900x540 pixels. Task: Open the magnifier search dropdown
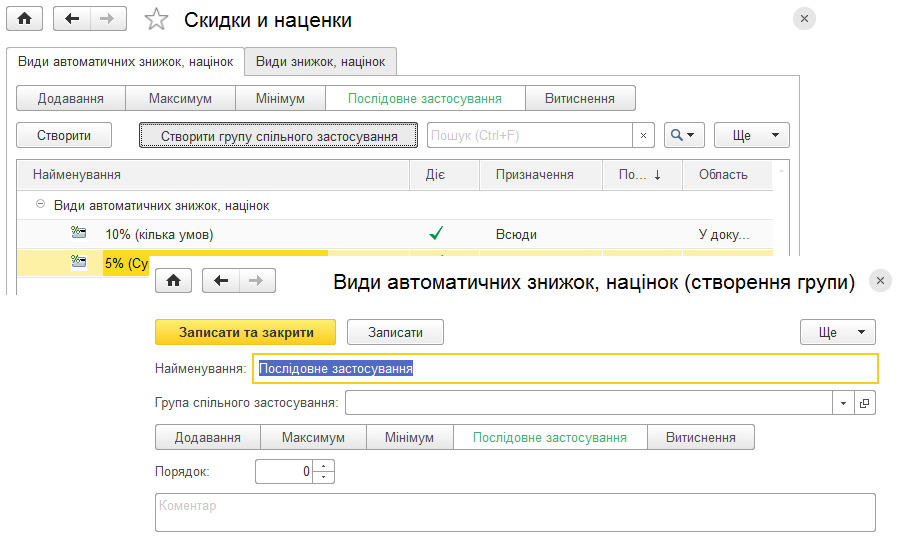684,135
